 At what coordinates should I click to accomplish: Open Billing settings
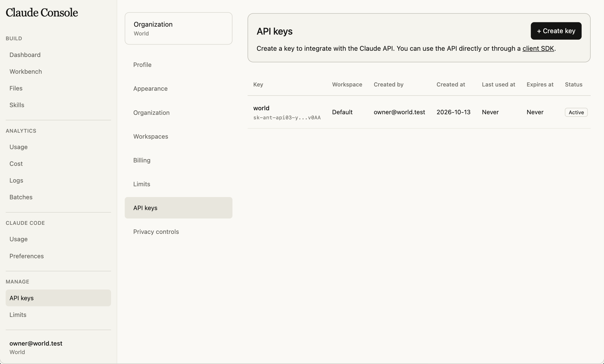(179, 160)
